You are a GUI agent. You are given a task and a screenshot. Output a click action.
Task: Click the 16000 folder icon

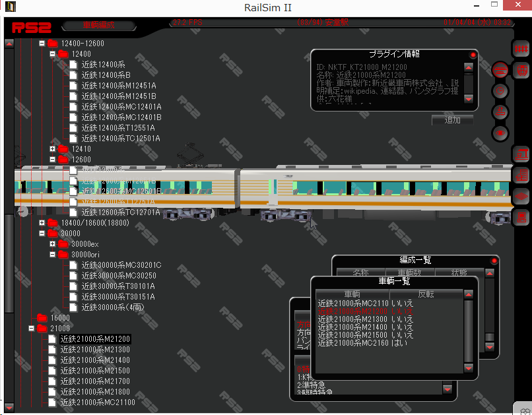click(42, 318)
